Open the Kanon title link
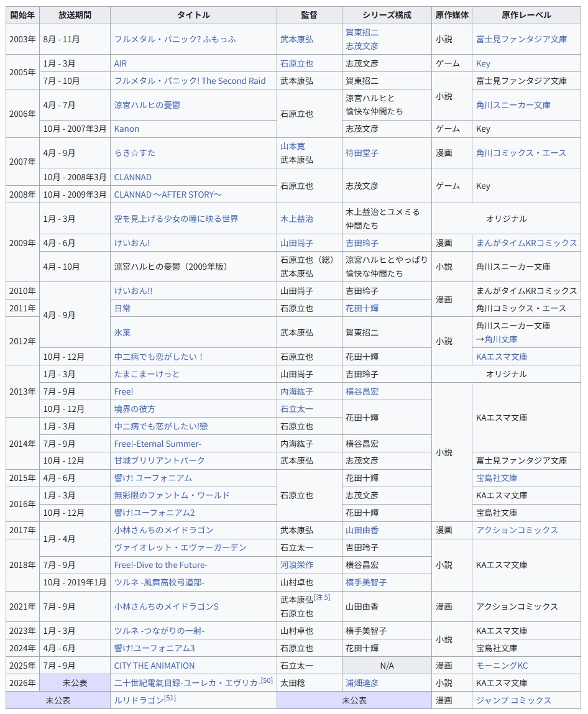 pos(126,129)
